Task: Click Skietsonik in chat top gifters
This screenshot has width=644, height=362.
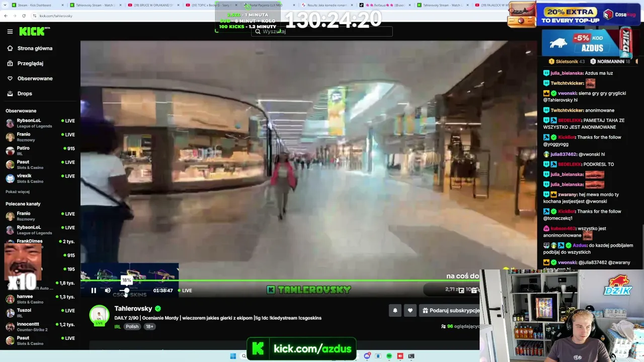Action: pos(567,61)
